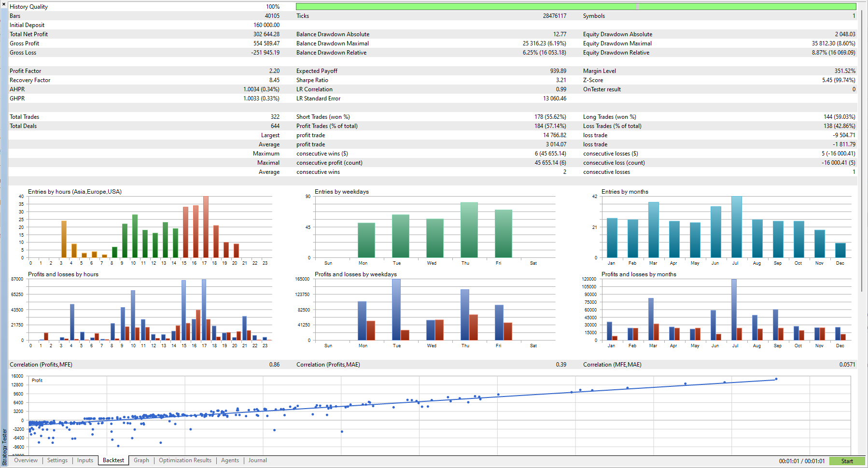Click the tallest bar in Entries by hours
Image resolution: width=868 pixels, height=468 pixels.
(206, 227)
